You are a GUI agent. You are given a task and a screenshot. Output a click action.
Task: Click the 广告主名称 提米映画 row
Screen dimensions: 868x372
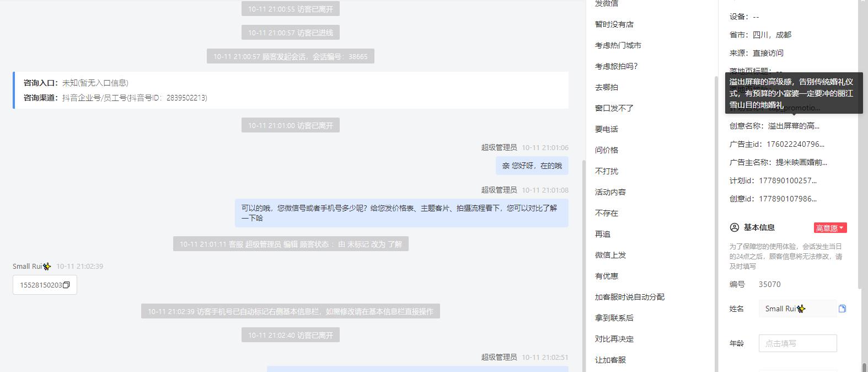pyautogui.click(x=778, y=162)
